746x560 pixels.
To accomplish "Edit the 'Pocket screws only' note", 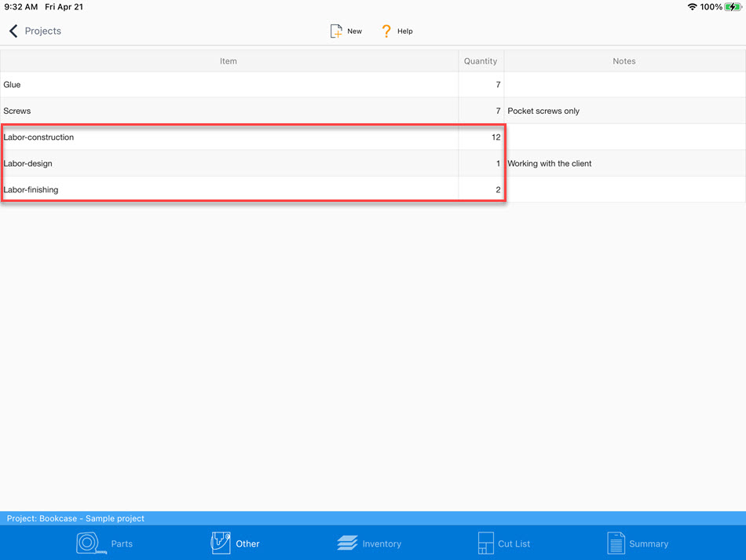I will coord(544,112).
